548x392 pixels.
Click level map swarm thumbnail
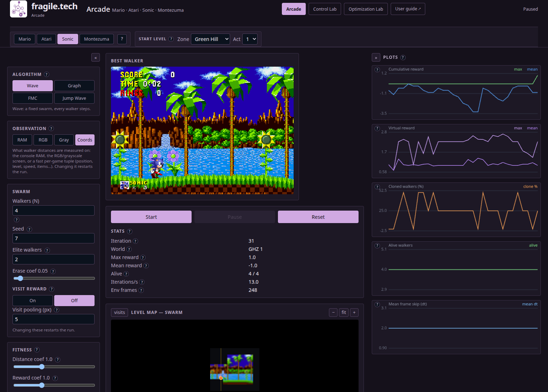coord(234,370)
